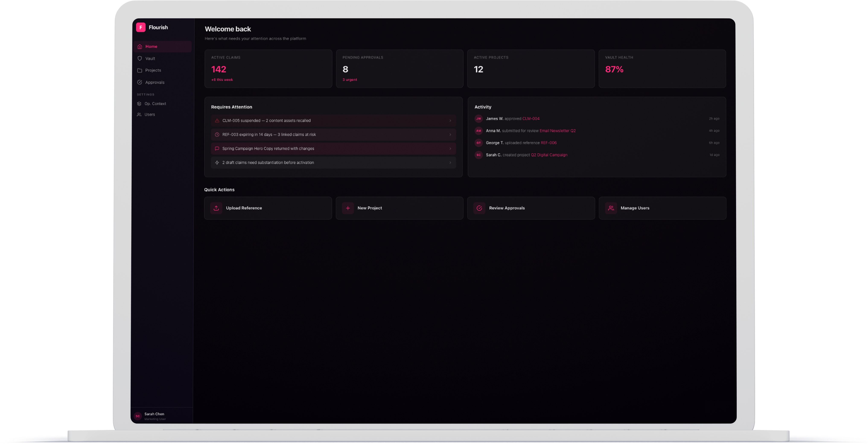Click the Flourish logo icon
The image size is (868, 444).
coord(140,27)
